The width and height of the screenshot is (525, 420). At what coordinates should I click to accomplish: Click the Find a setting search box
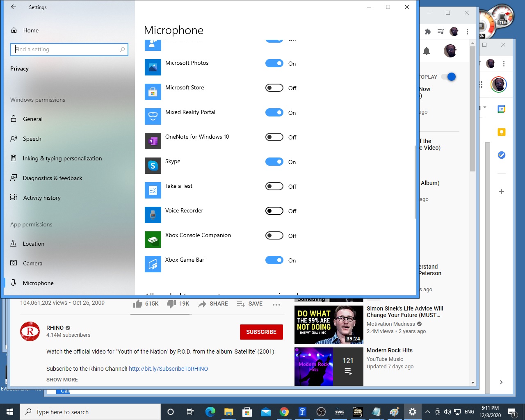[69, 50]
